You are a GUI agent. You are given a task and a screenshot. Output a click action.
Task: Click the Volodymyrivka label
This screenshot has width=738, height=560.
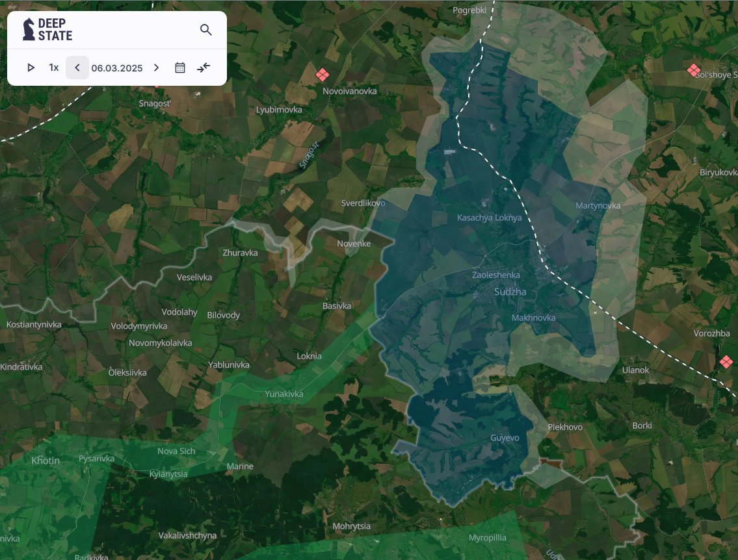tap(139, 326)
